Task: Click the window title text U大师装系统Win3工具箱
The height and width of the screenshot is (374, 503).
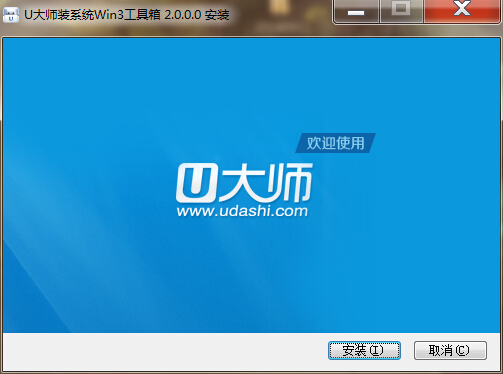Action: pos(92,15)
